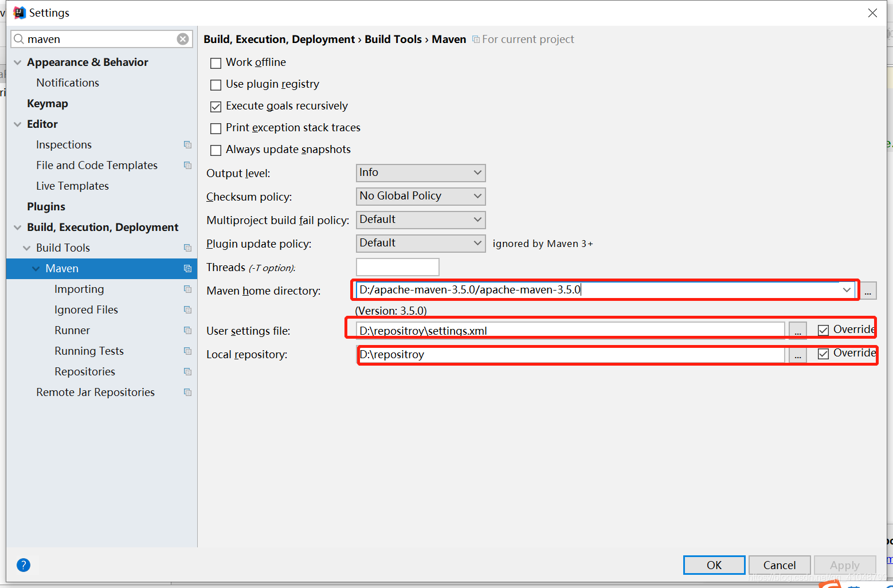893x588 pixels.
Task: Clear the maven search query with the X icon
Action: tap(183, 38)
